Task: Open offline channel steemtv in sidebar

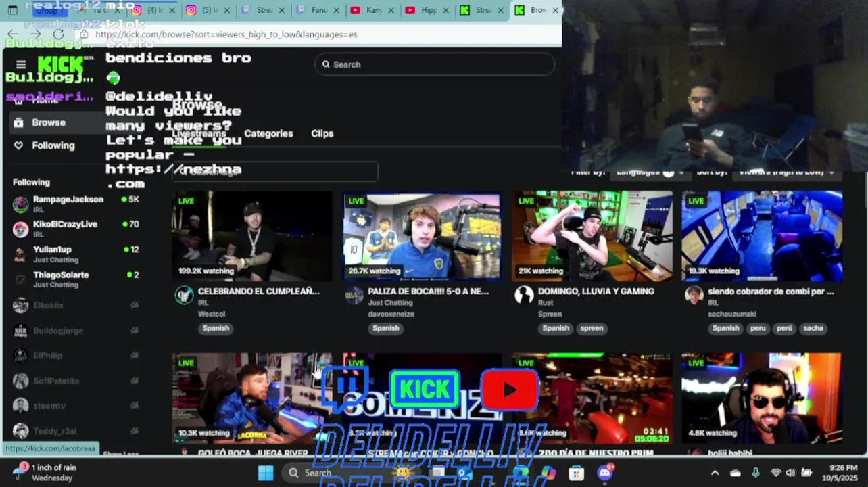Action: click(x=76, y=406)
